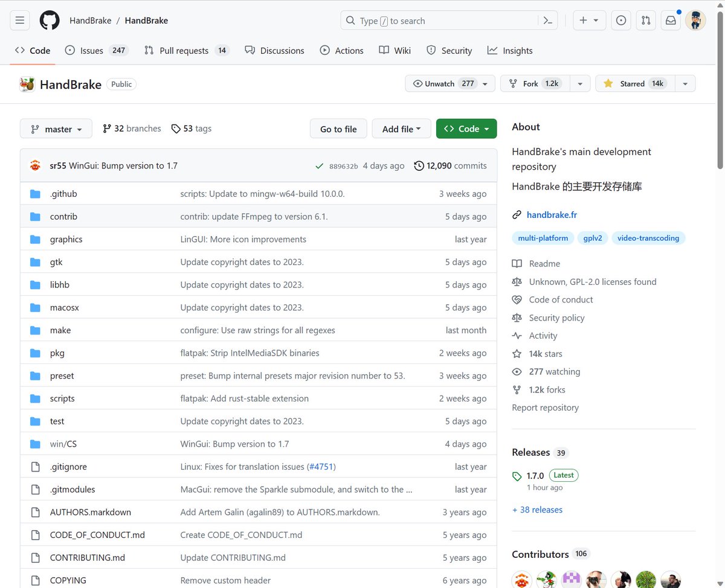Screen dimensions: 725x588
Task: Open the green Code clone dropdown
Action: (466, 129)
